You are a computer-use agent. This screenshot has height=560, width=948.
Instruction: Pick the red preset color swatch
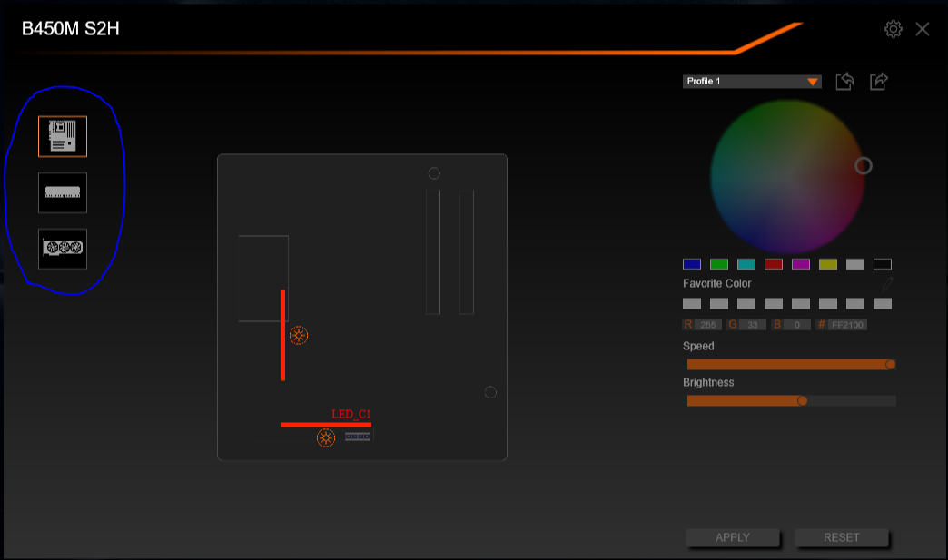774,264
